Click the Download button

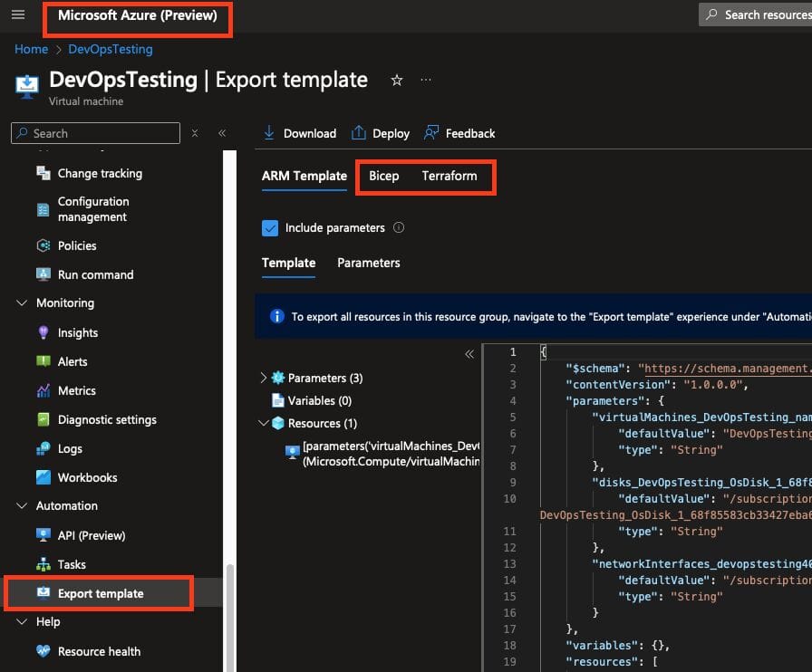(300, 133)
